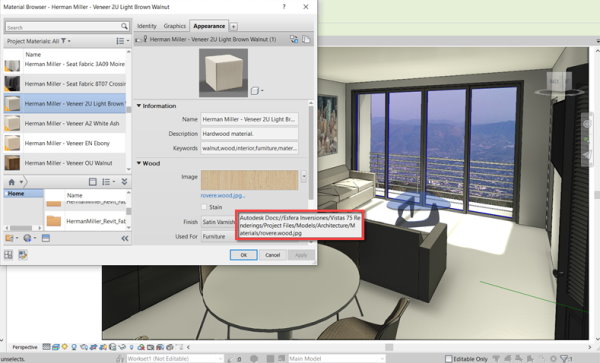Open Workset1 (Not Editable) dropdown in status bar

174,359
